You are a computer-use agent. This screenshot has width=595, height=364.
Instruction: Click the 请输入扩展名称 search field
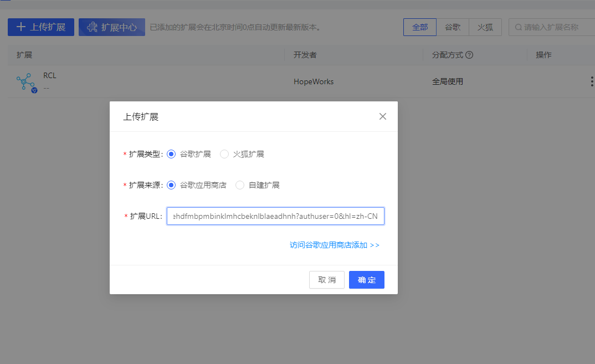(557, 27)
